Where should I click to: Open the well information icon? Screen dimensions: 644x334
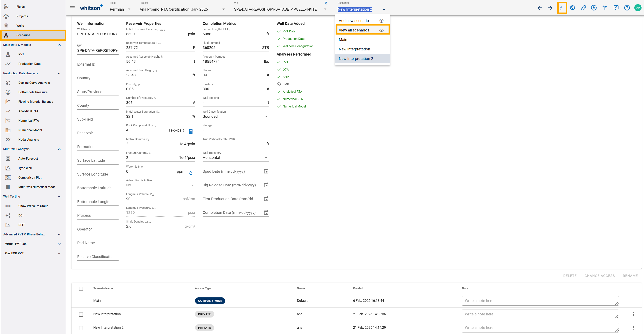(x=562, y=8)
